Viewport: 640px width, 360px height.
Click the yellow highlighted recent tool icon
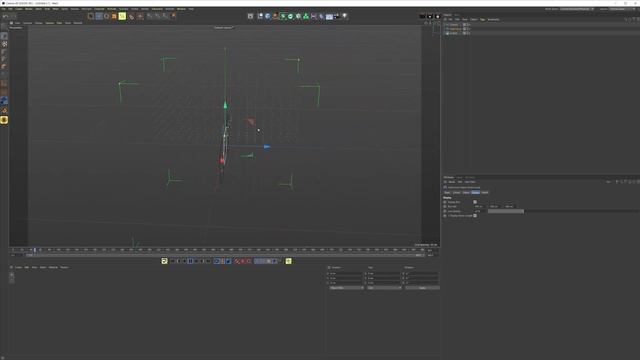[122, 16]
